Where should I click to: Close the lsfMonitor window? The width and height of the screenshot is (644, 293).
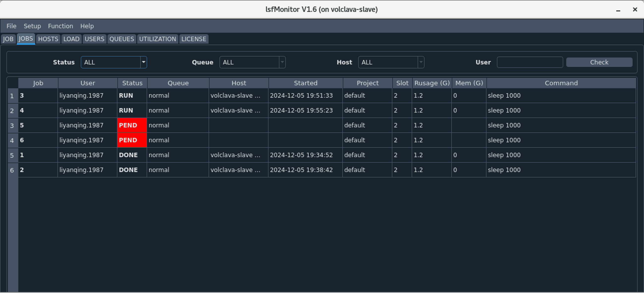(635, 9)
